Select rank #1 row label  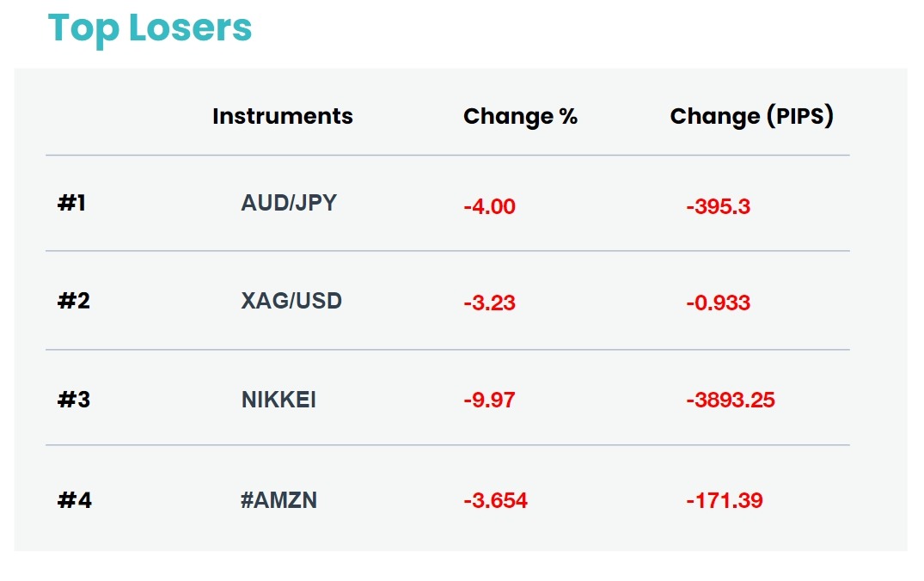tap(71, 204)
